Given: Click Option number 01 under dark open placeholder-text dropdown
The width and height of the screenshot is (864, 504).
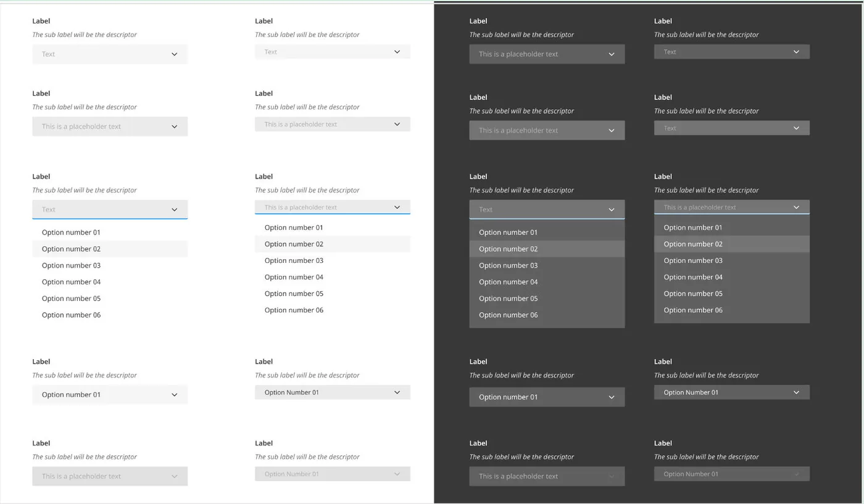Looking at the screenshot, I should (732, 228).
